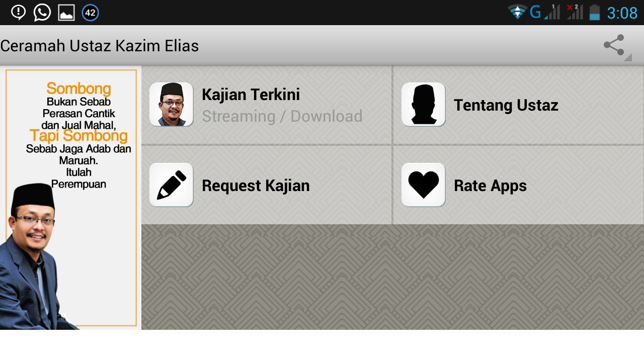
Task: Open the image gallery notification icon
Action: pos(66,13)
